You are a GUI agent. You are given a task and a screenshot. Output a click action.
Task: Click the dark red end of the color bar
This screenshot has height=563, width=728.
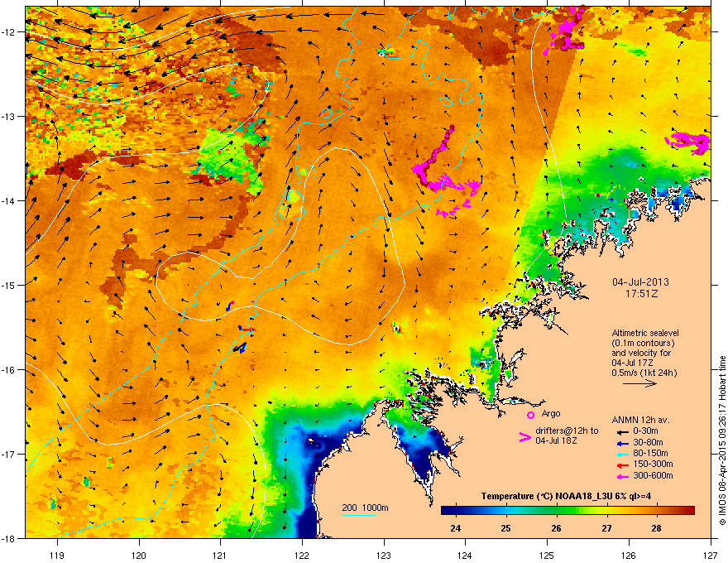tap(689, 511)
